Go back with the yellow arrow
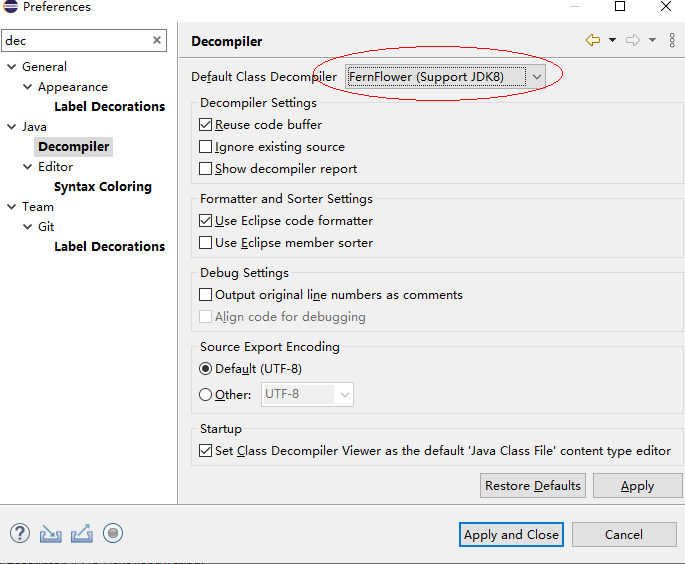Image resolution: width=685 pixels, height=564 pixels. pyautogui.click(x=593, y=40)
